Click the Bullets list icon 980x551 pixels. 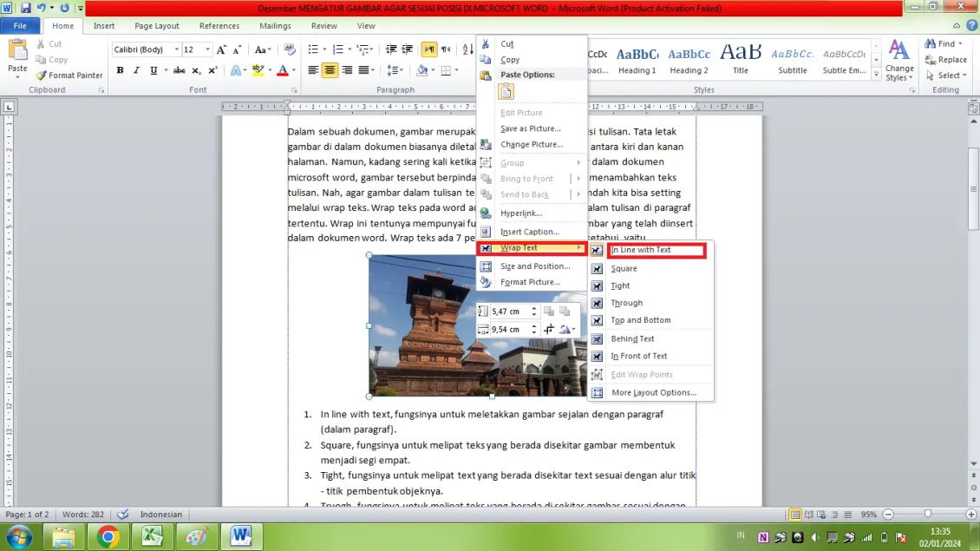[313, 49]
